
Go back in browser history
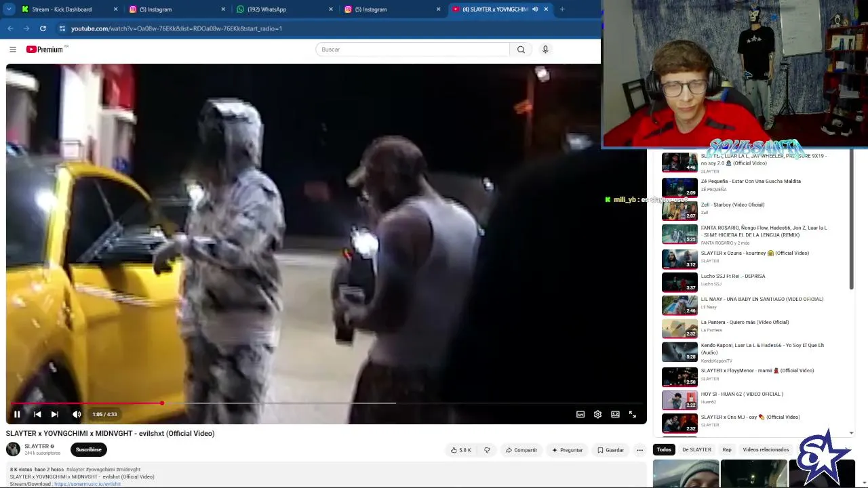(10, 28)
